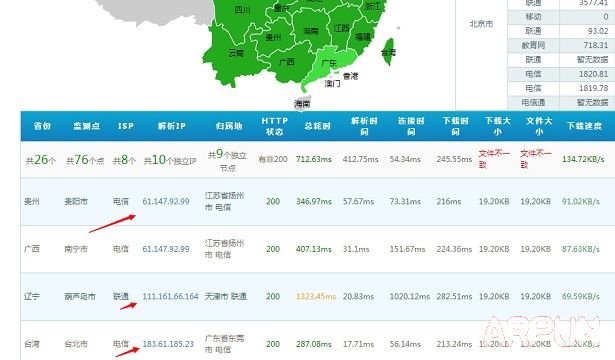
Task: Click the 台北市 monitoring point cell
Action: [x=76, y=344]
